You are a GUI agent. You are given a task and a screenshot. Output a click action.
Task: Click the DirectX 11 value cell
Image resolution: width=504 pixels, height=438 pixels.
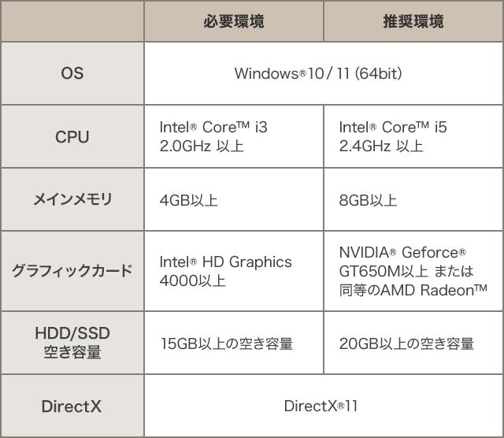pyautogui.click(x=324, y=406)
